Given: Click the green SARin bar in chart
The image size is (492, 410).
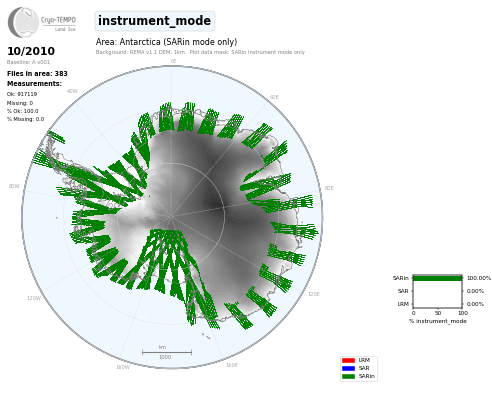Looking at the screenshot, I should click(438, 278).
